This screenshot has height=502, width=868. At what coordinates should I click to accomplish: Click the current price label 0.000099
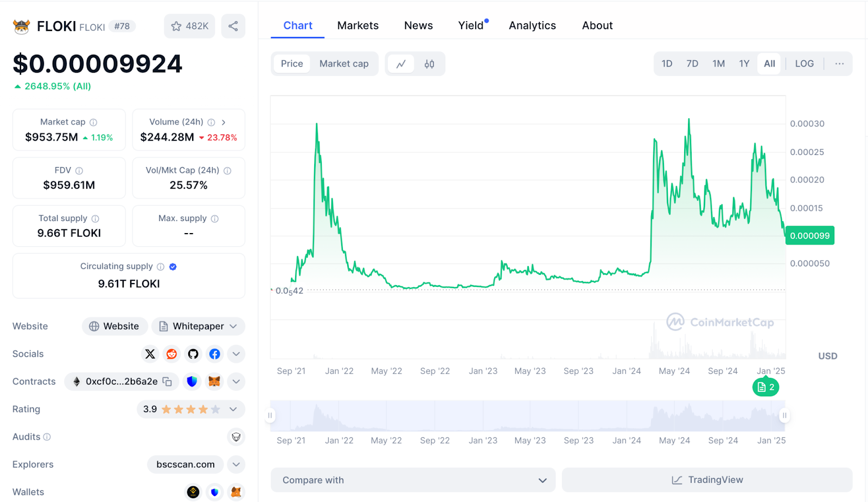click(810, 236)
